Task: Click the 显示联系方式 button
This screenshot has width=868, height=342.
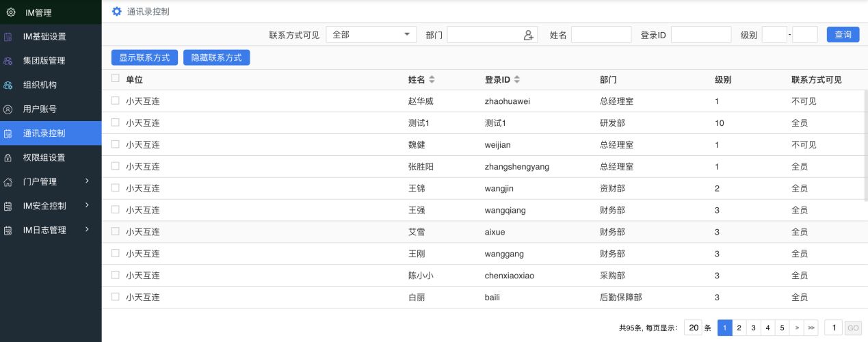Action: 144,58
